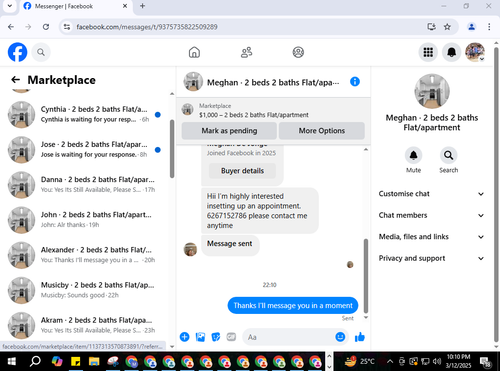Open Windows taskbar search
The image size is (500, 371).
tap(35, 361)
